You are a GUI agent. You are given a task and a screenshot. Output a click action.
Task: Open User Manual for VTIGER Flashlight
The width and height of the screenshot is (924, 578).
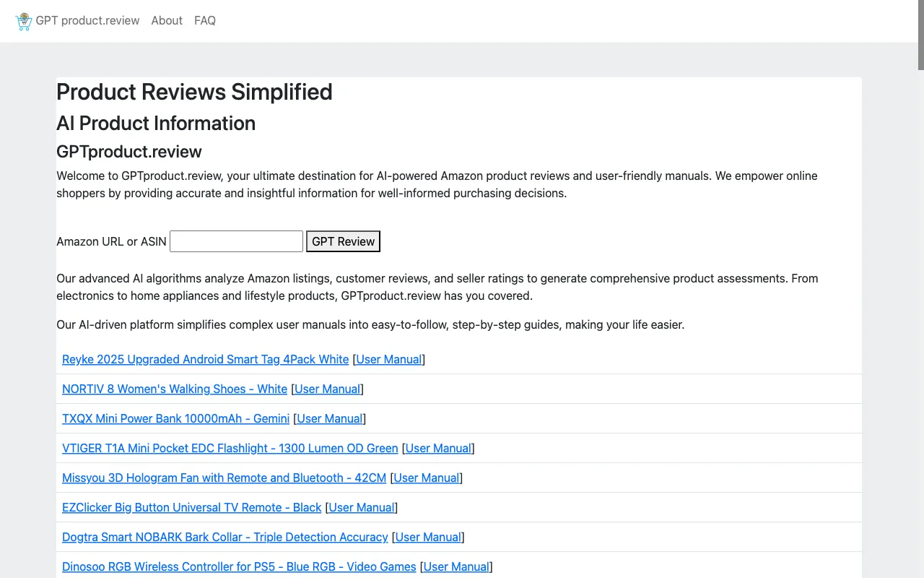point(438,448)
